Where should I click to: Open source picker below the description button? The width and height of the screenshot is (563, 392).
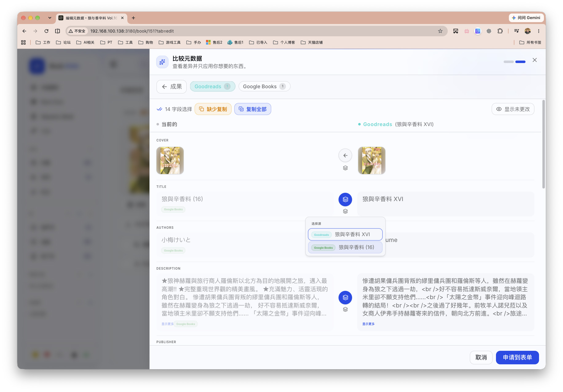tap(345, 310)
